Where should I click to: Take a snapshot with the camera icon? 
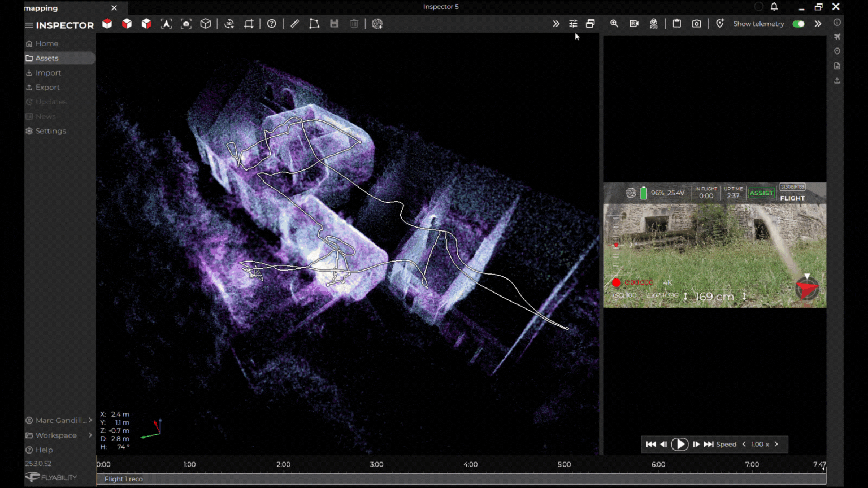(x=696, y=24)
